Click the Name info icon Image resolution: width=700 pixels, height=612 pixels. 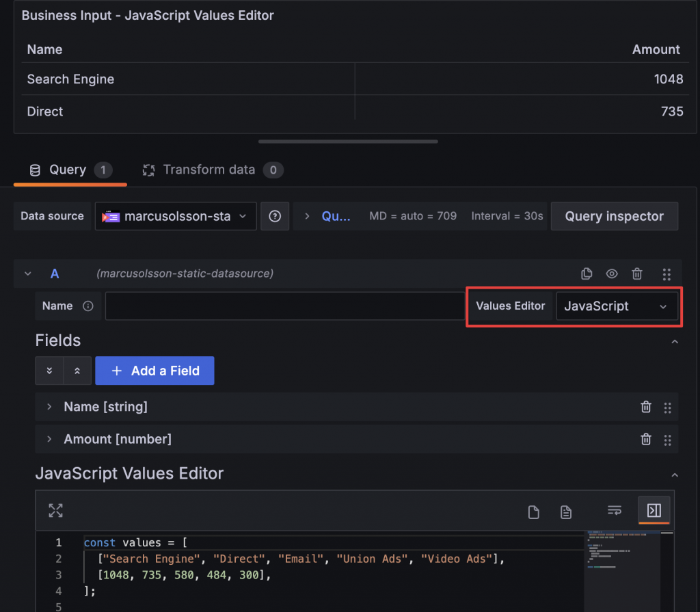click(88, 306)
